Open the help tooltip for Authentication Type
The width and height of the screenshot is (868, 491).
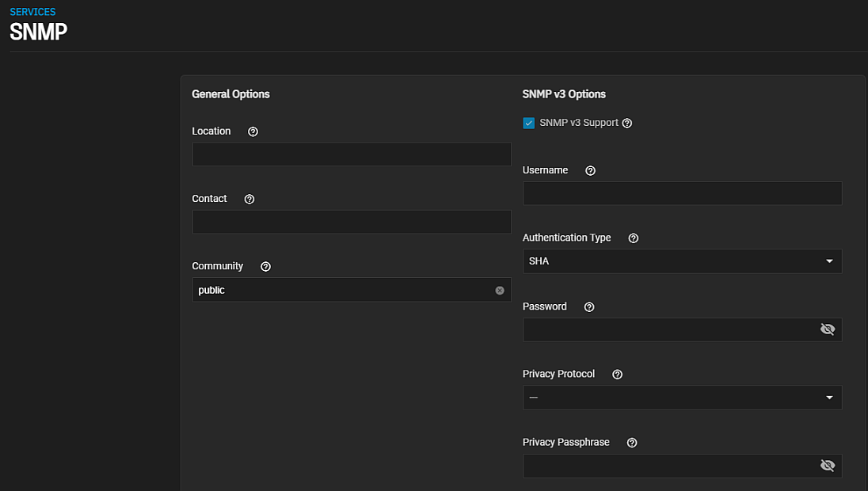click(x=633, y=238)
